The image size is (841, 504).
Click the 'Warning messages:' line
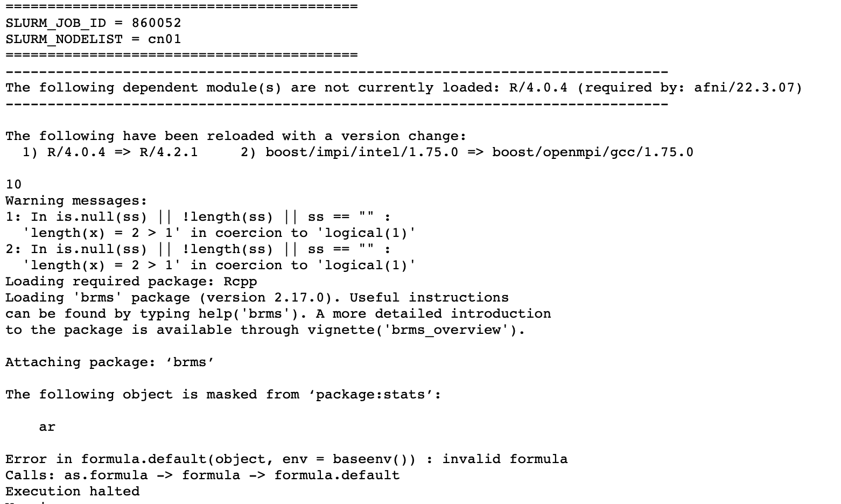76,201
